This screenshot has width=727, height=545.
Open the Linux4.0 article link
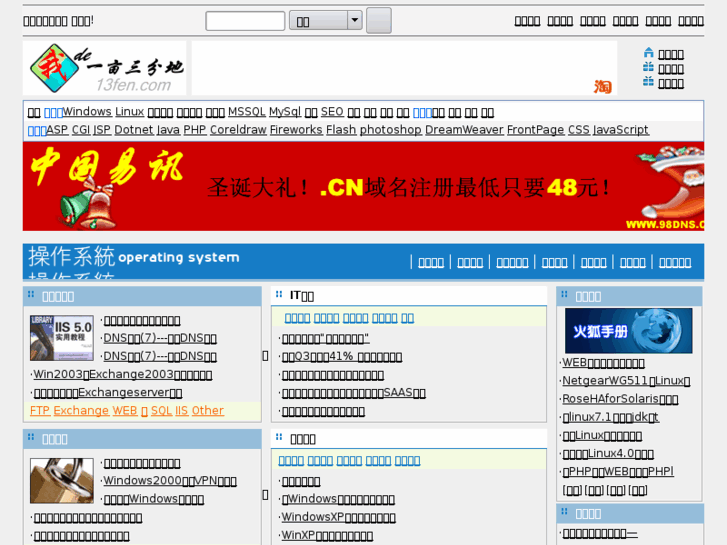[x=608, y=453]
